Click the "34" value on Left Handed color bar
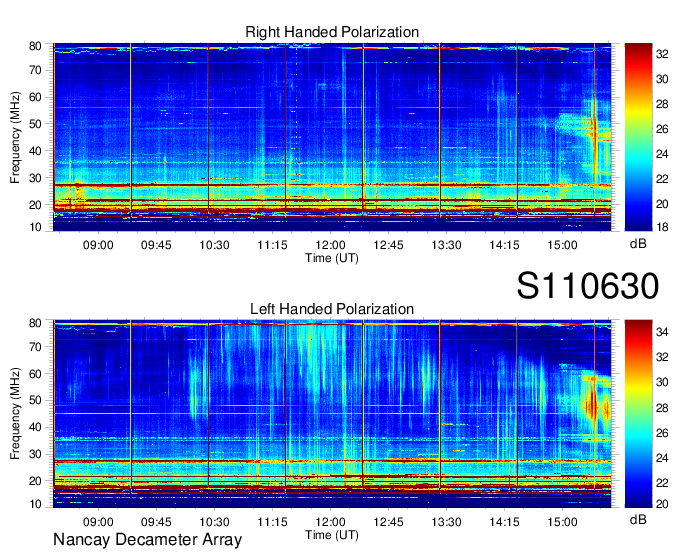Image resolution: width=680 pixels, height=552 pixels. coord(662,332)
